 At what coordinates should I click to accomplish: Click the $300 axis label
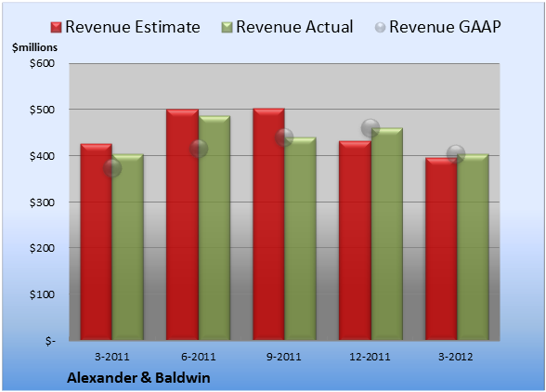pos(42,203)
